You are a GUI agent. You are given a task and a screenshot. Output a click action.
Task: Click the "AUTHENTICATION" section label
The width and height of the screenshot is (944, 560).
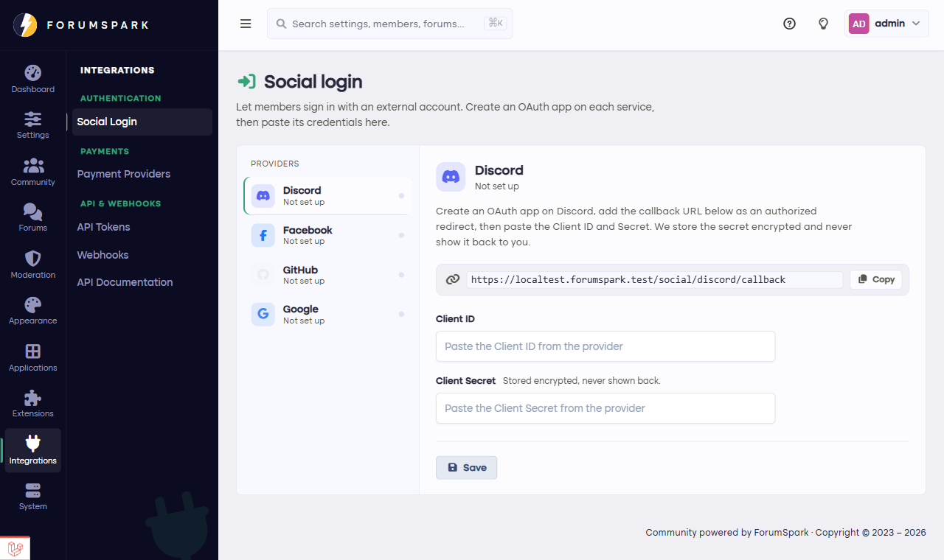click(120, 98)
